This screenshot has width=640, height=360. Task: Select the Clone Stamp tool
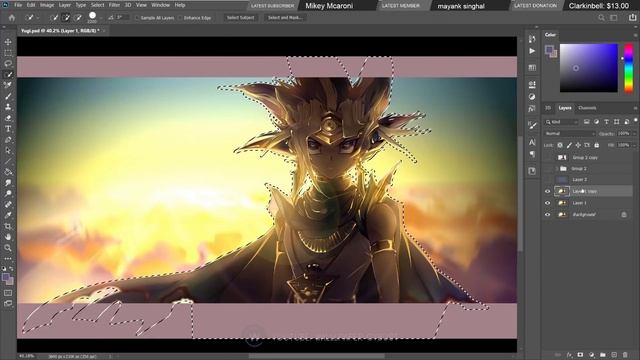point(8,107)
